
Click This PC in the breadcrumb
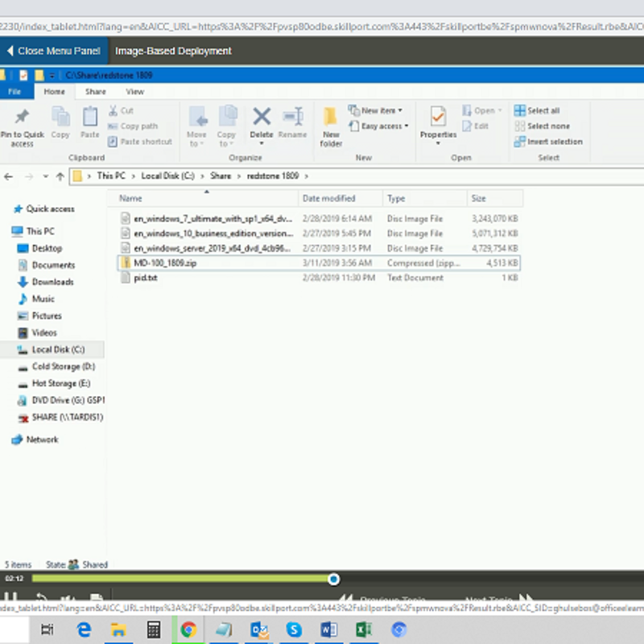[x=111, y=176]
